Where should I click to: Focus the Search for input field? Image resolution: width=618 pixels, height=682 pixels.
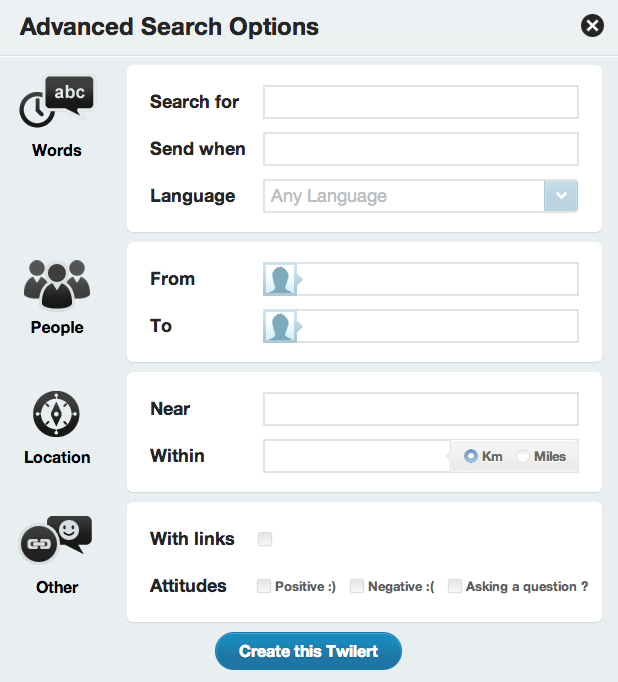pyautogui.click(x=421, y=102)
